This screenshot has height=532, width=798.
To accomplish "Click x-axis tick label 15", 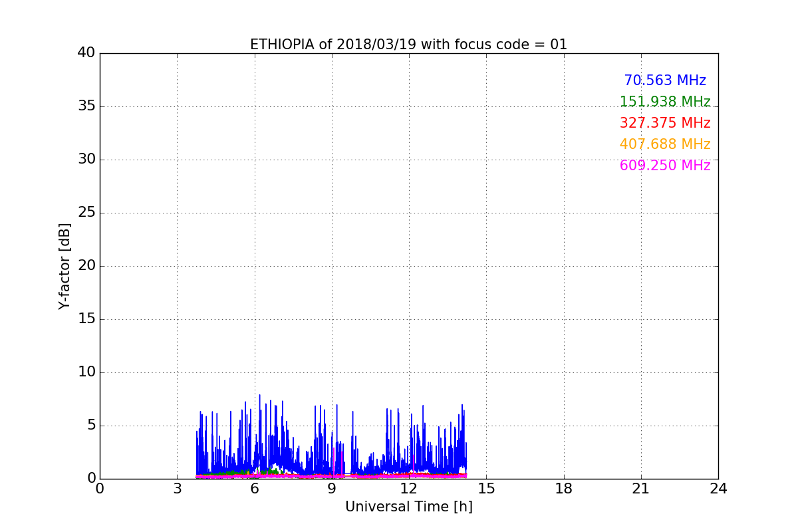I will (x=486, y=489).
